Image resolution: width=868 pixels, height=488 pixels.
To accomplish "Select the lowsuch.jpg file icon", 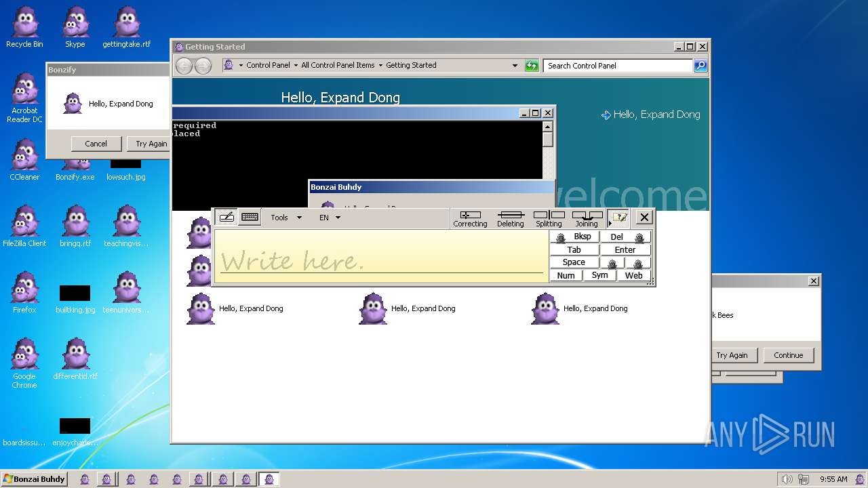I will (126, 169).
